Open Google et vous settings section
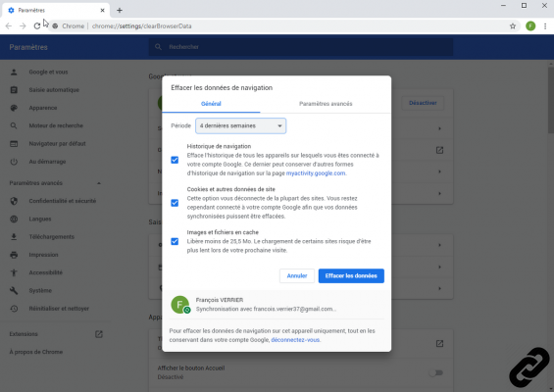 click(48, 73)
